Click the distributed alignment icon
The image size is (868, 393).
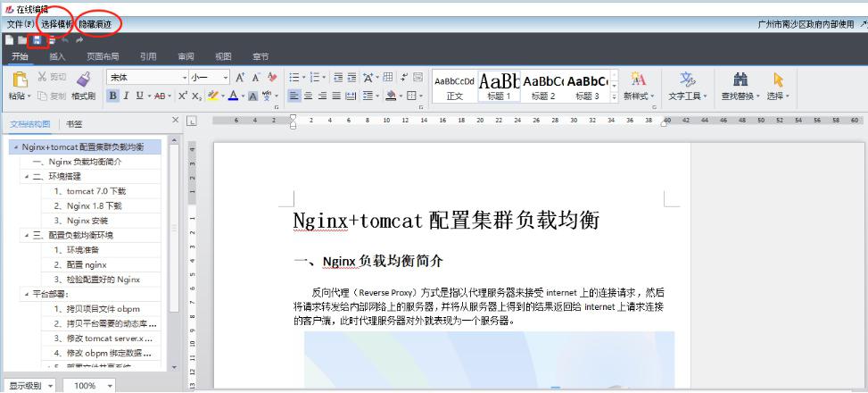click(351, 96)
